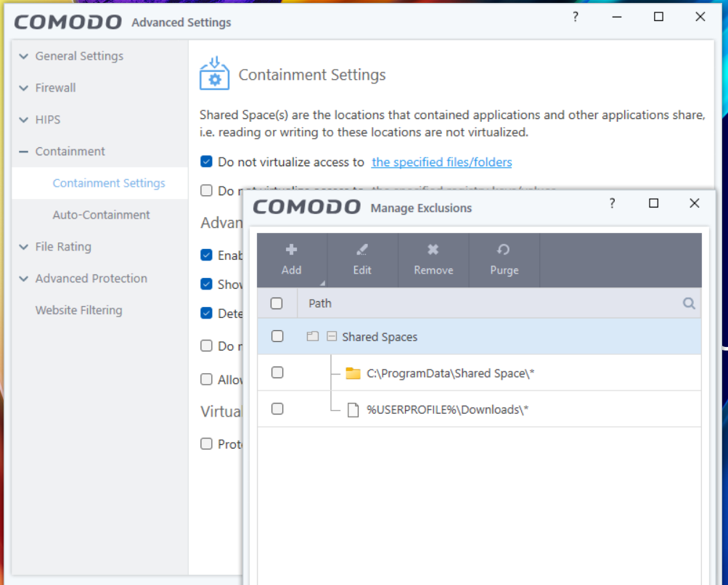The image size is (728, 585).
Task: Click the yellow folder icon for ProgramData
Action: click(353, 373)
